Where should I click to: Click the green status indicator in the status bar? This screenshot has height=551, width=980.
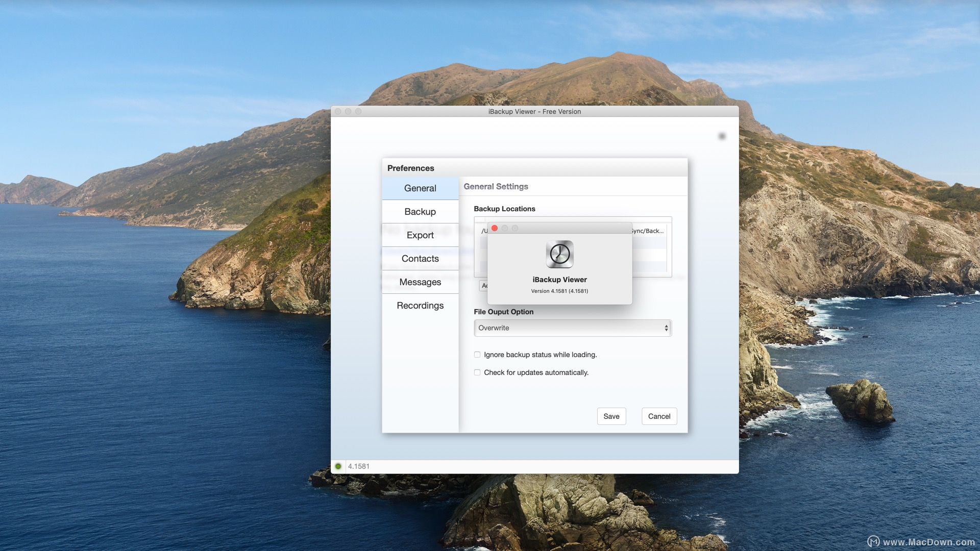click(x=338, y=466)
